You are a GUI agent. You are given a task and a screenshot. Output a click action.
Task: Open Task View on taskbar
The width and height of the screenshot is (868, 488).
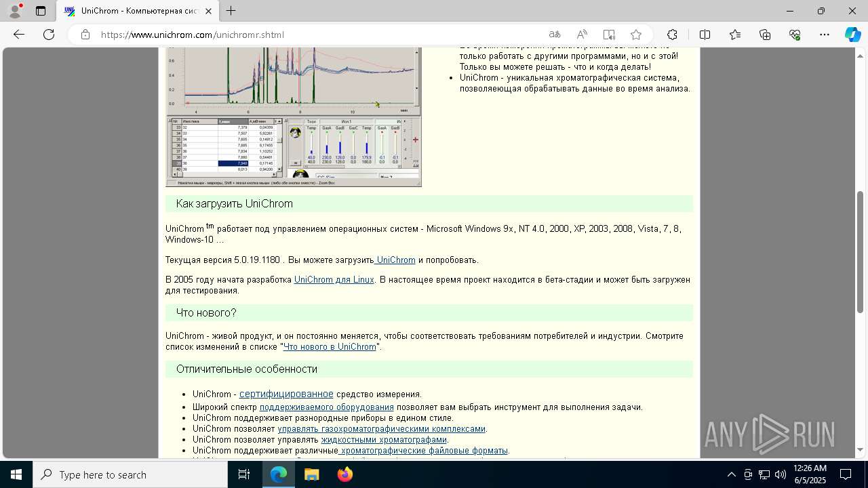coord(244,474)
